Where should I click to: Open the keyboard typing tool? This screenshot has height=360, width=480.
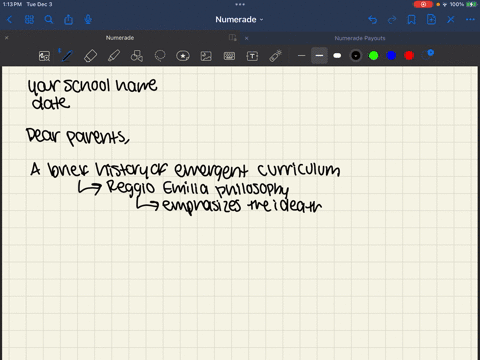coord(229,56)
